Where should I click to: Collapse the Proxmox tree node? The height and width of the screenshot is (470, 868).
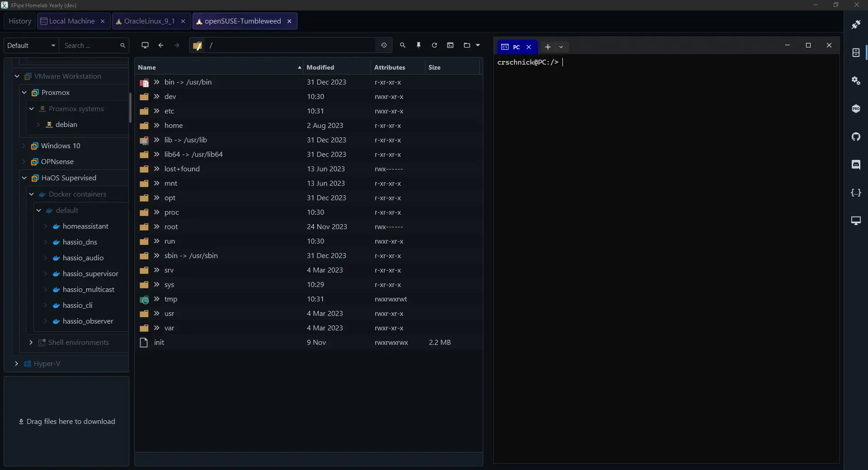click(24, 93)
